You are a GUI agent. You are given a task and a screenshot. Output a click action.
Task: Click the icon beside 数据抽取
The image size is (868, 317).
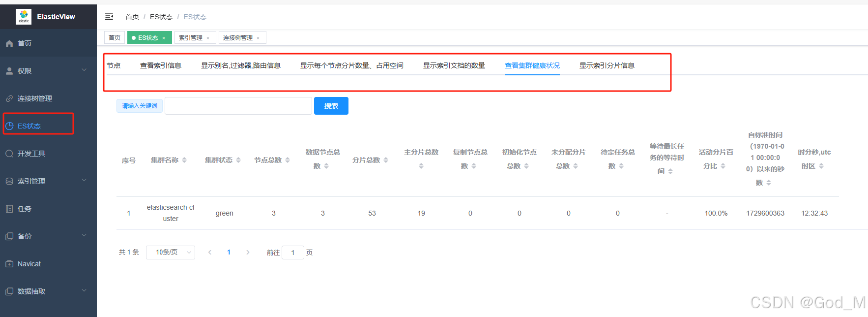pos(9,291)
